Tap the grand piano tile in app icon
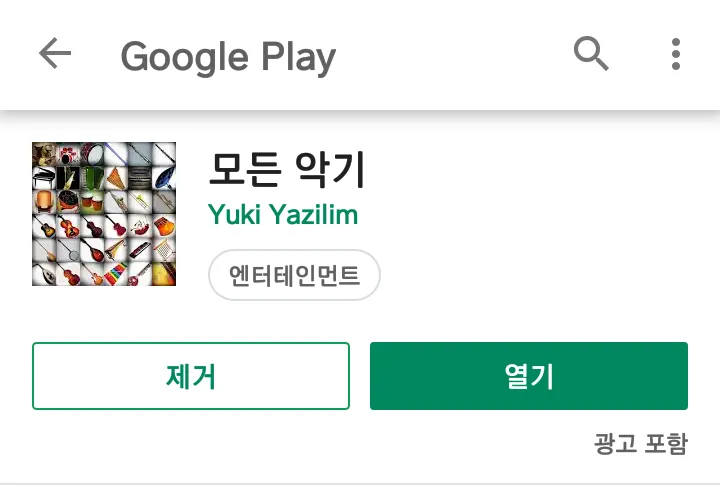Screen dimensions: 720x490 tap(44, 178)
